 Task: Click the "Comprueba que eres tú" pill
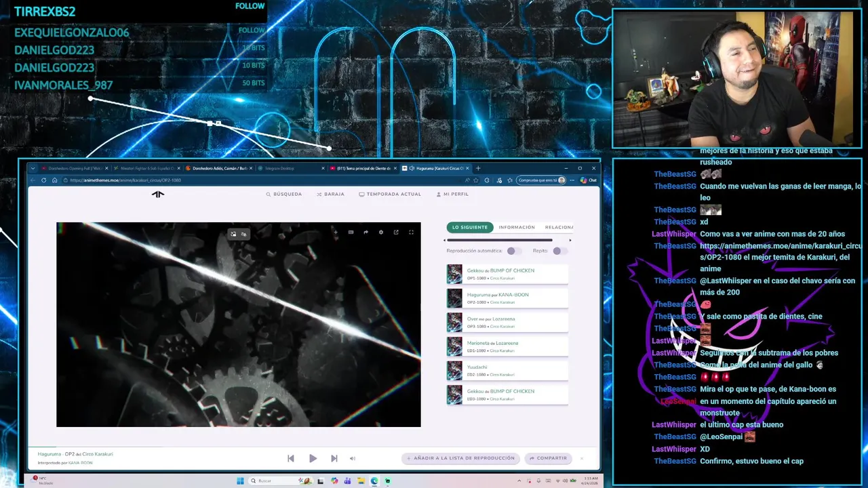pyautogui.click(x=541, y=180)
